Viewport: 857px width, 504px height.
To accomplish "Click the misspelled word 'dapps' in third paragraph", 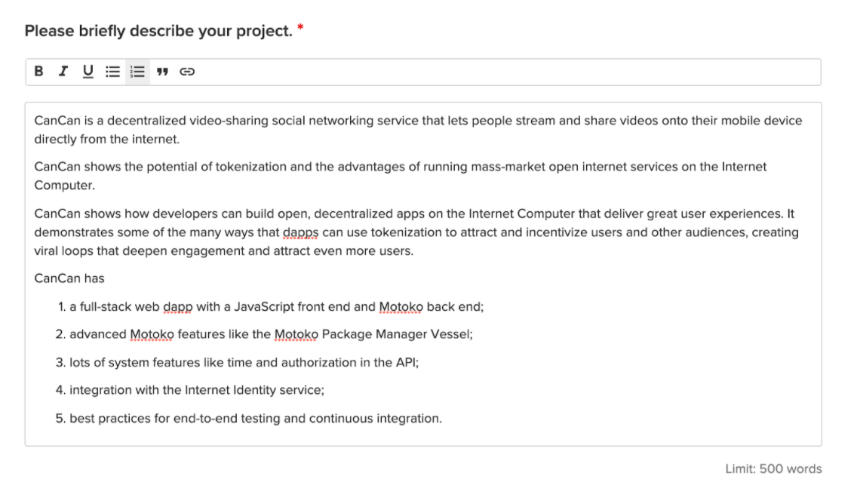I will coord(300,233).
